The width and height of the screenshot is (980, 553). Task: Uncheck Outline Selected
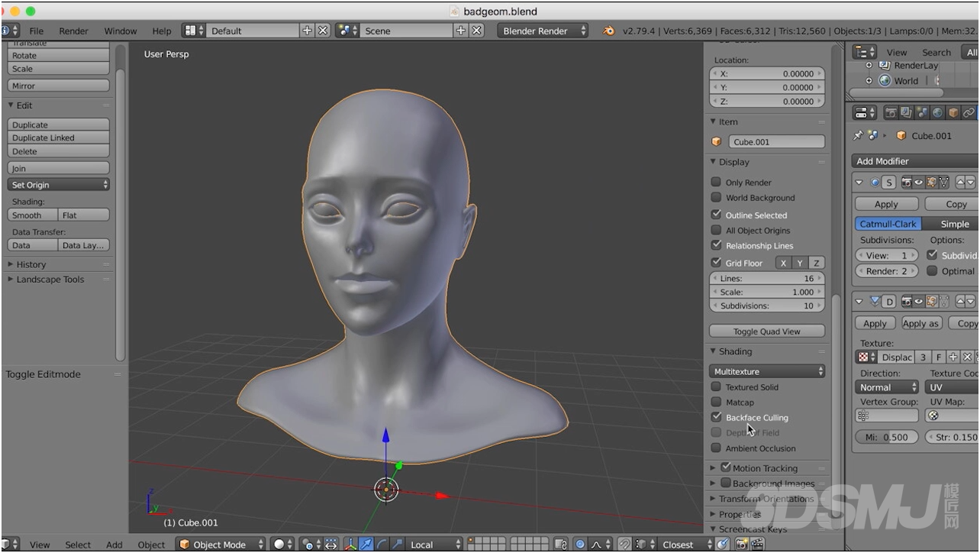pyautogui.click(x=716, y=215)
